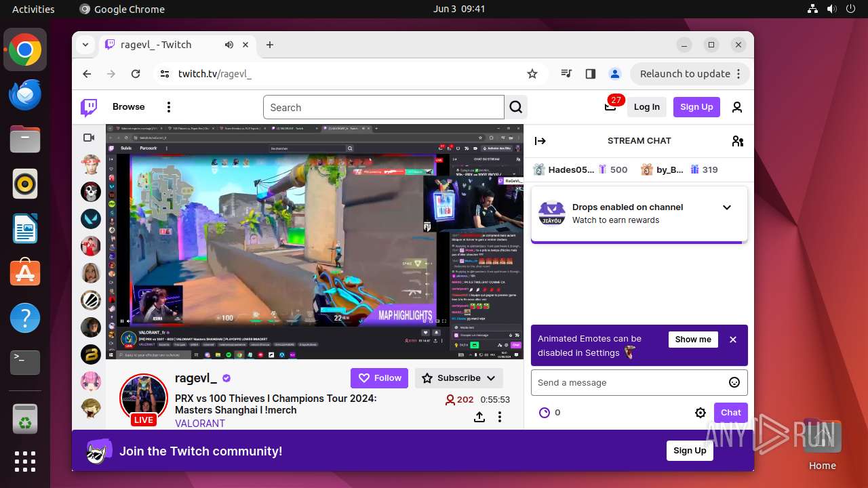The image size is (868, 488).
Task: Mute the ragevl_ Chrome tab audio
Action: [229, 45]
